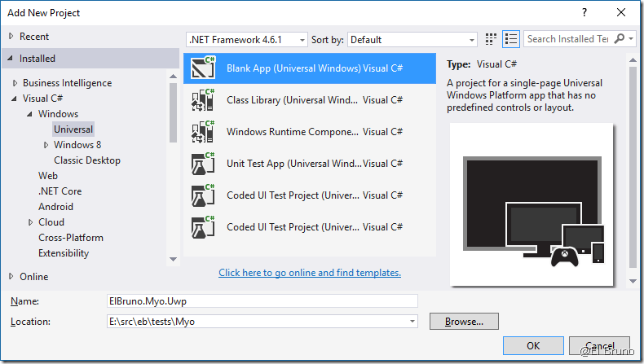Expand the Online section

(x=11, y=277)
